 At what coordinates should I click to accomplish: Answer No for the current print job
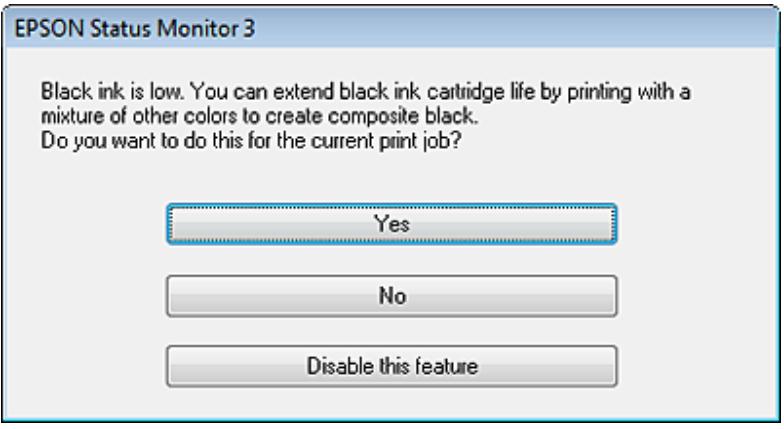coord(392,296)
